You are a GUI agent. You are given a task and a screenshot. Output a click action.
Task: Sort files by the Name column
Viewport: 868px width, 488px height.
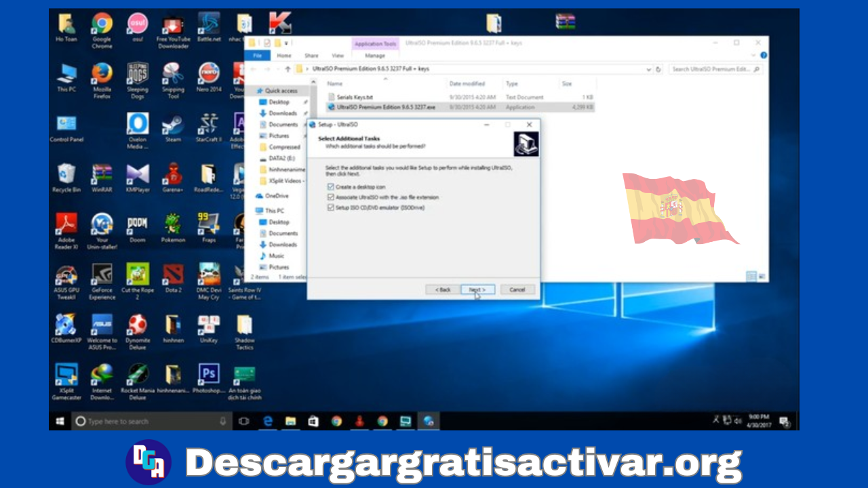tap(335, 84)
